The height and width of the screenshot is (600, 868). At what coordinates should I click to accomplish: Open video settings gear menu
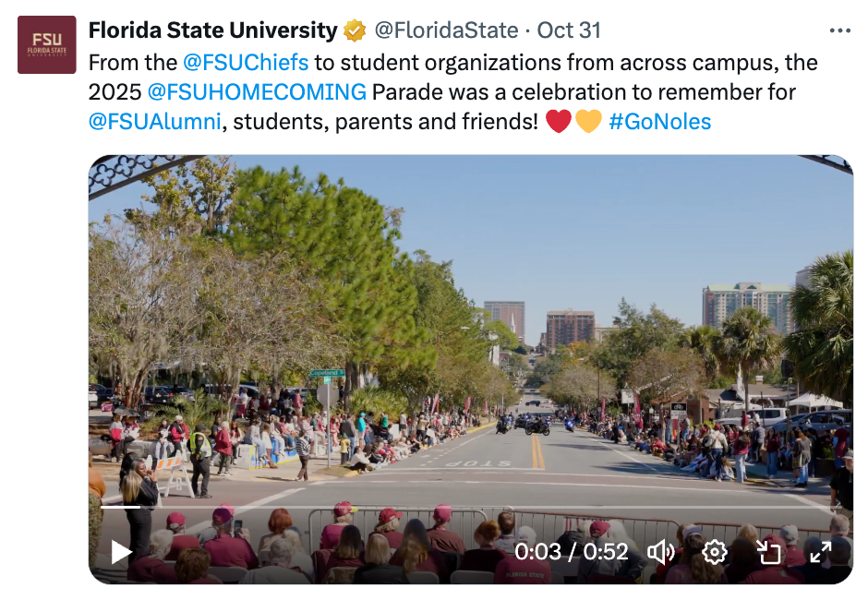[714, 552]
